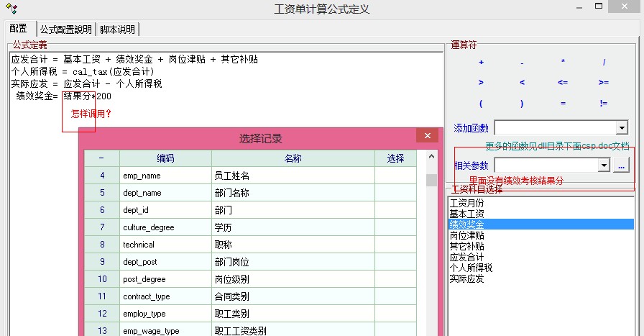Select 个人所得税 in the salary item list
644x336 pixels.
click(471, 268)
